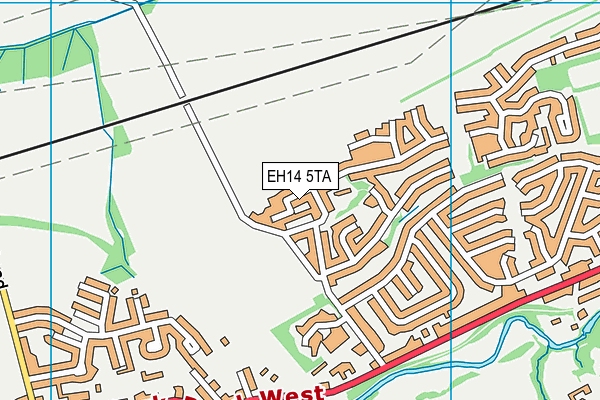This screenshot has width=600, height=400.
Task: Click the green park area at top right
Action: pos(553,80)
